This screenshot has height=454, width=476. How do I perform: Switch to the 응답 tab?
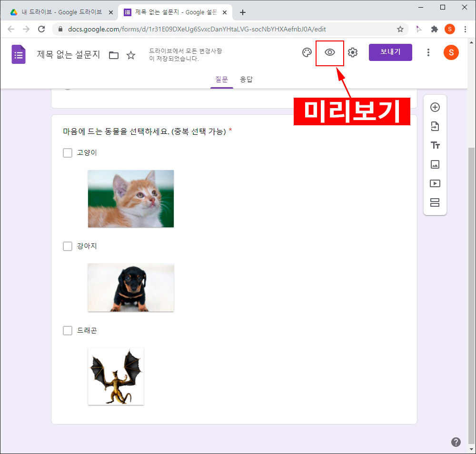click(247, 80)
